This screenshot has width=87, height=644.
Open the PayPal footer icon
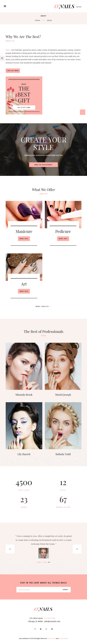pos(52,629)
